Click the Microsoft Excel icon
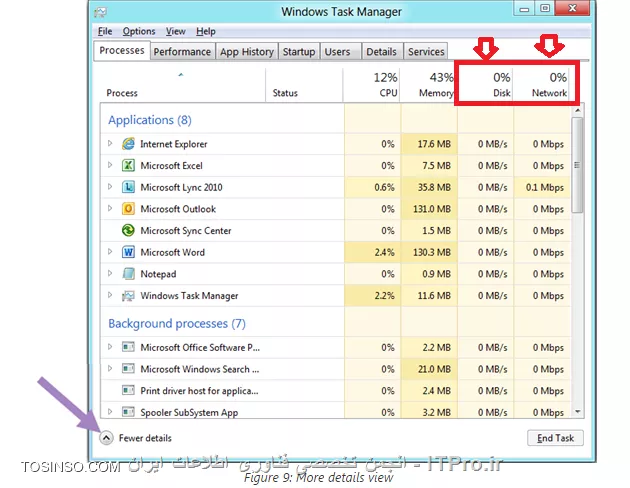This screenshot has width=630, height=488. point(128,165)
